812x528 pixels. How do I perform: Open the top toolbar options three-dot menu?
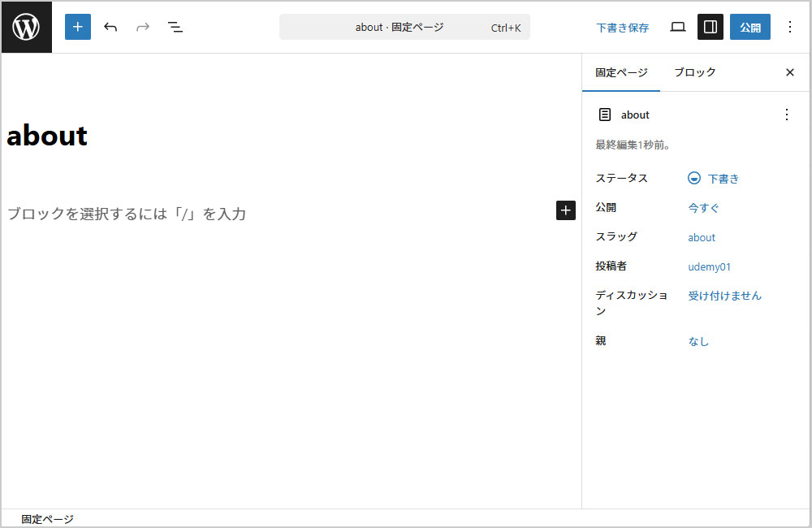coord(790,27)
